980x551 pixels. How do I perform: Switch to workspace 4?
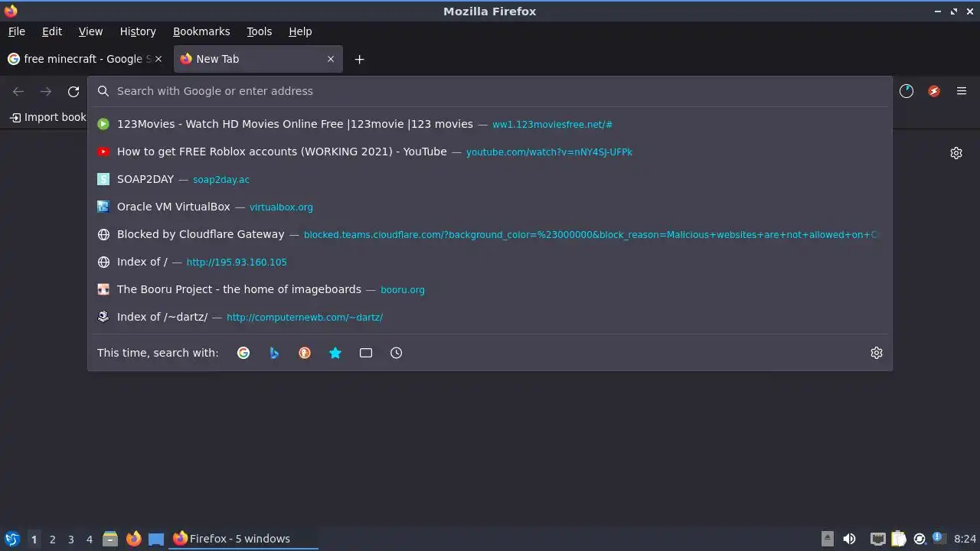[89, 539]
